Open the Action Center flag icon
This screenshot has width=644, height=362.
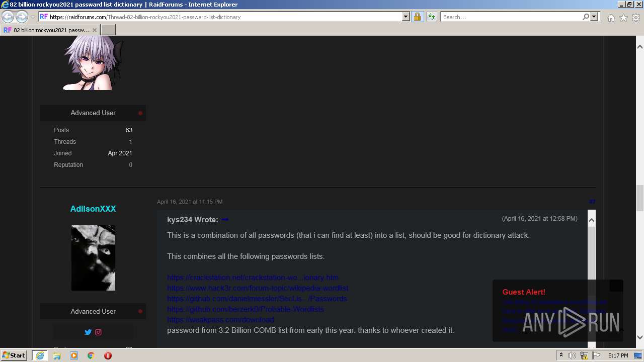[x=595, y=355]
